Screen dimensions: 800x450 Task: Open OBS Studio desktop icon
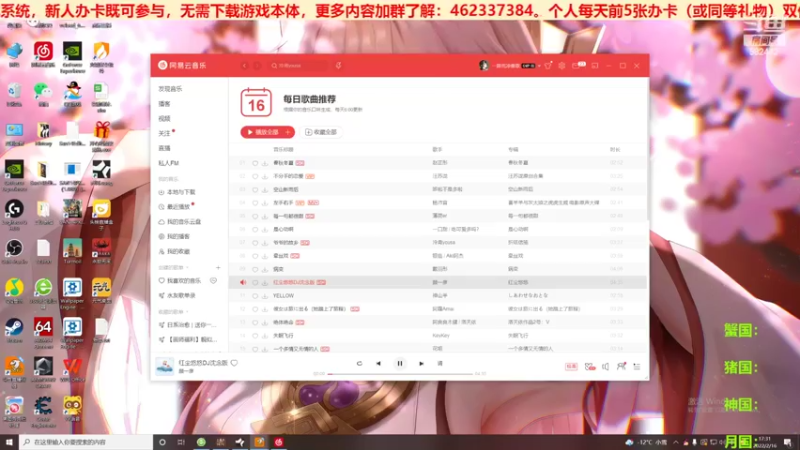tap(14, 251)
